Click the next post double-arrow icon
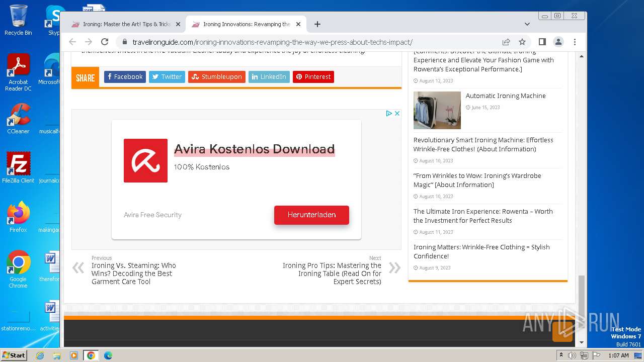Image resolution: width=644 pixels, height=362 pixels. (x=394, y=267)
